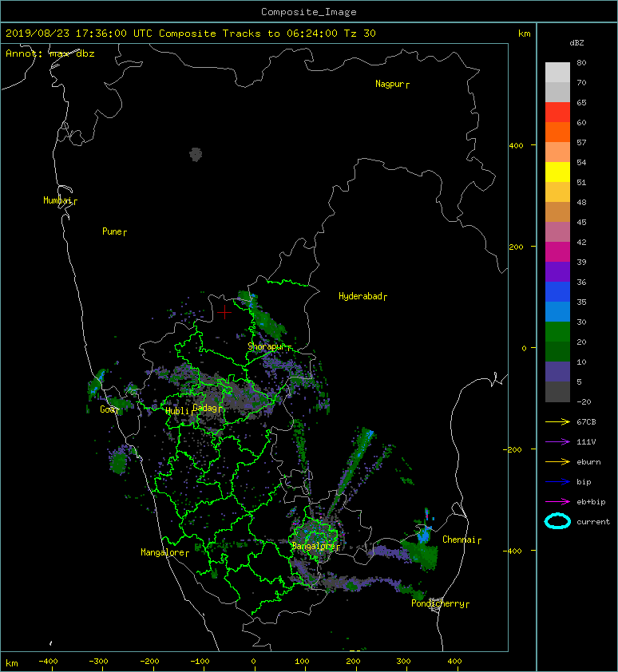Click the yellow 51-54 dBZ color swatch

pos(557,172)
